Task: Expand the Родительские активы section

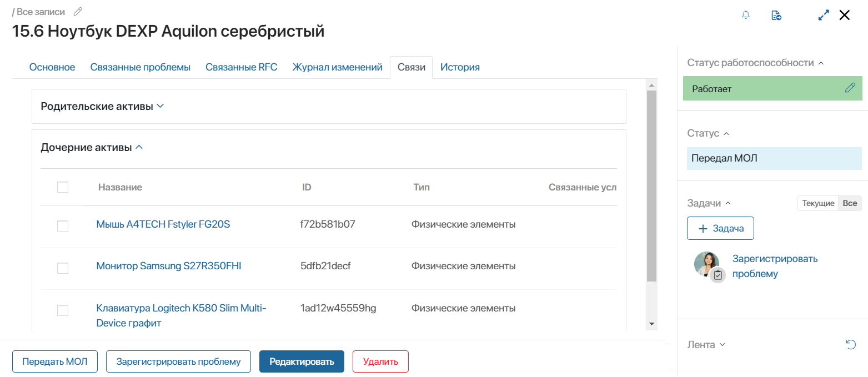Action: [x=103, y=106]
